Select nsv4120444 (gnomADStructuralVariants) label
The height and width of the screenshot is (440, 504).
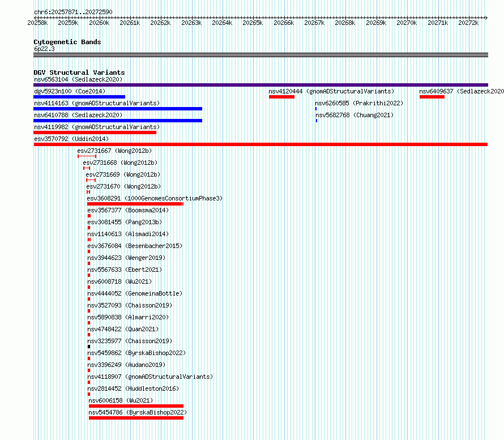[x=331, y=91]
